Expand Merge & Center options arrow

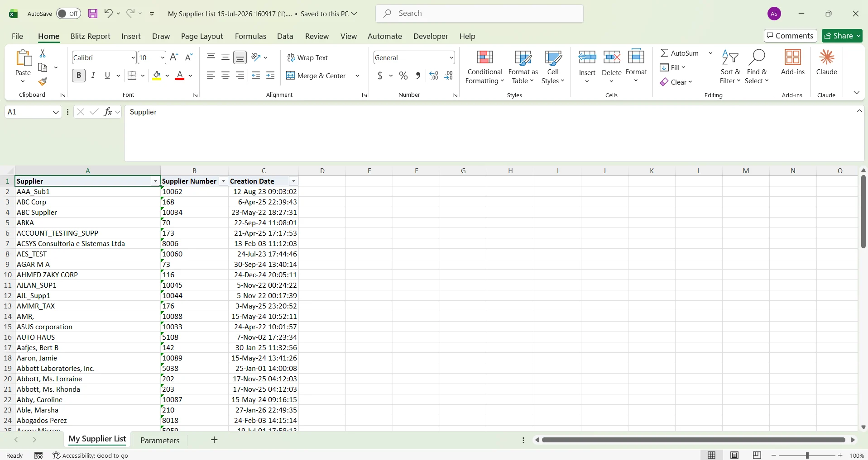click(357, 76)
